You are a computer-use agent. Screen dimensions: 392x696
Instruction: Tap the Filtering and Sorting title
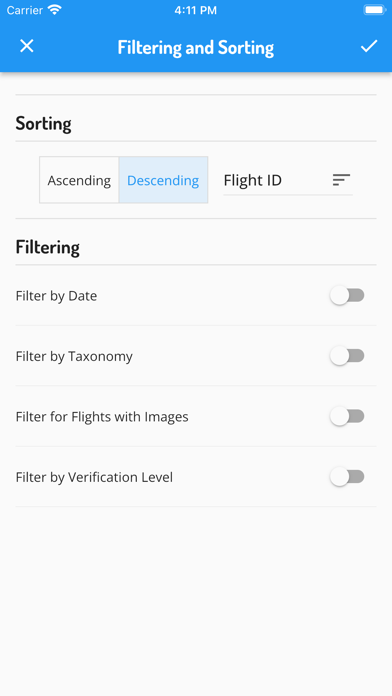196,47
